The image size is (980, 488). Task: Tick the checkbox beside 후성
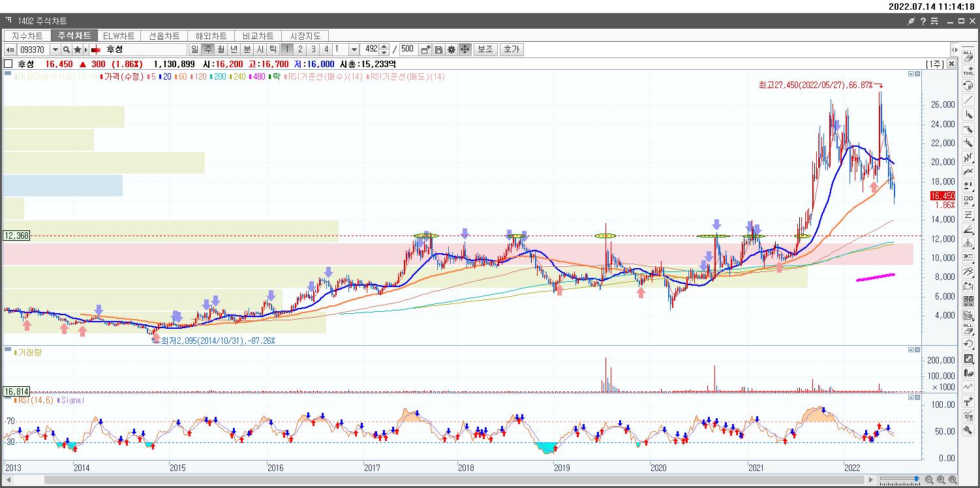tap(8, 64)
